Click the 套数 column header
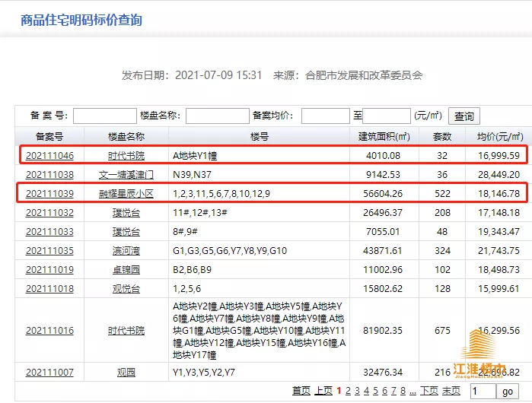532x403 pixels. [x=442, y=137]
